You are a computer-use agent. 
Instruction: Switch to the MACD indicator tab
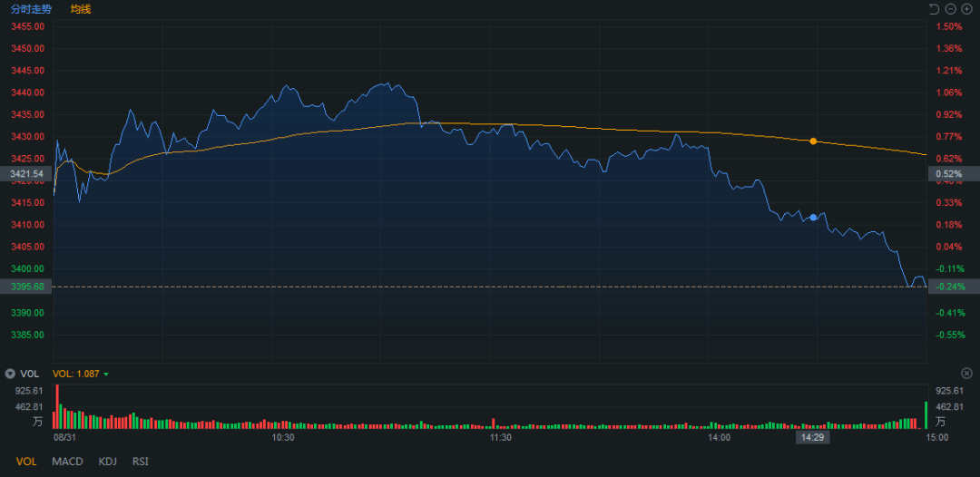pyautogui.click(x=67, y=462)
